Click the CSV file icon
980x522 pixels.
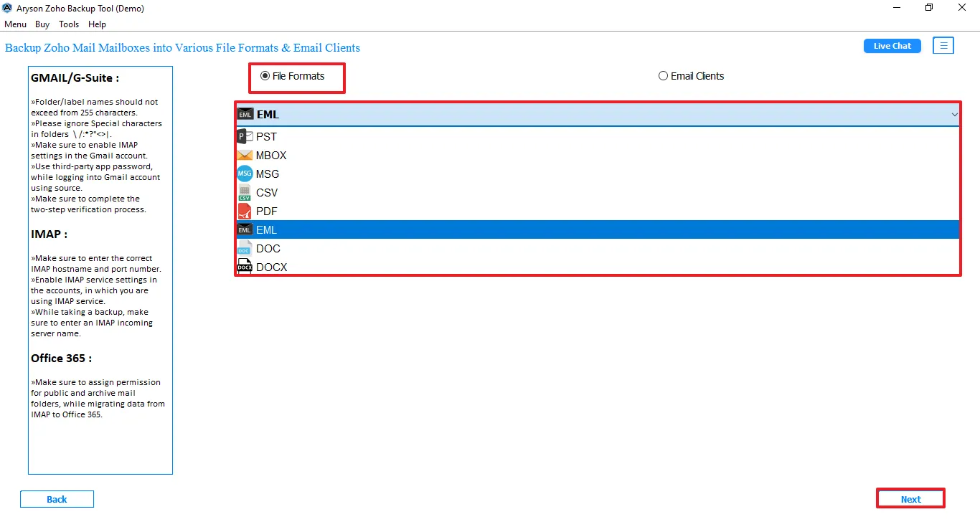[x=245, y=192]
